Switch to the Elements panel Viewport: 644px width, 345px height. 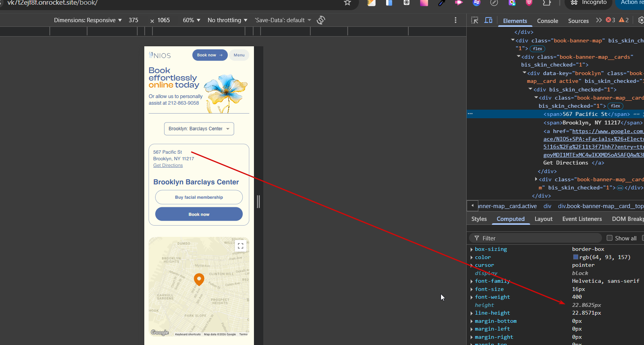(515, 21)
